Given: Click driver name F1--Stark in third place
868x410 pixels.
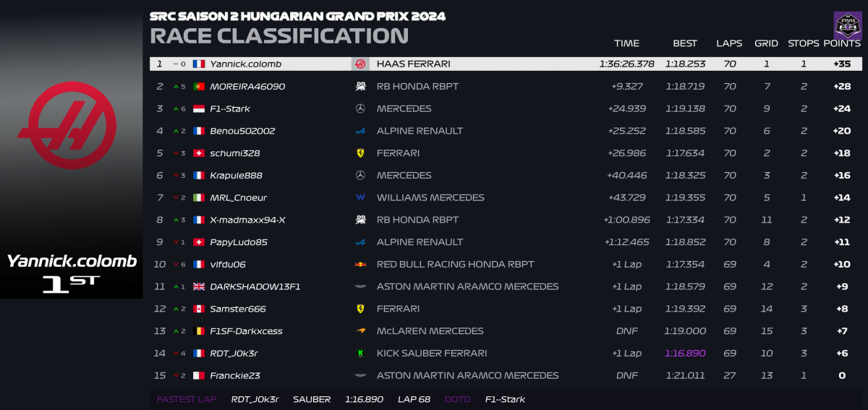Looking at the screenshot, I should (x=230, y=109).
